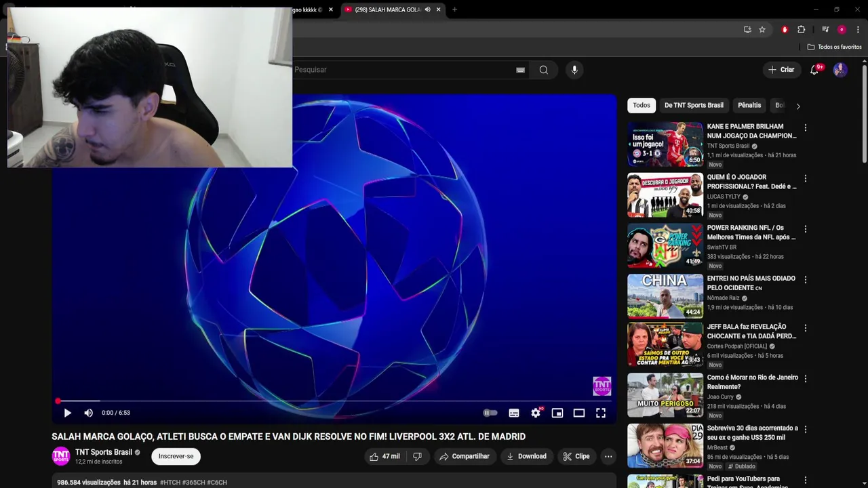Start voice search with microphone
The image size is (868, 488).
(574, 70)
